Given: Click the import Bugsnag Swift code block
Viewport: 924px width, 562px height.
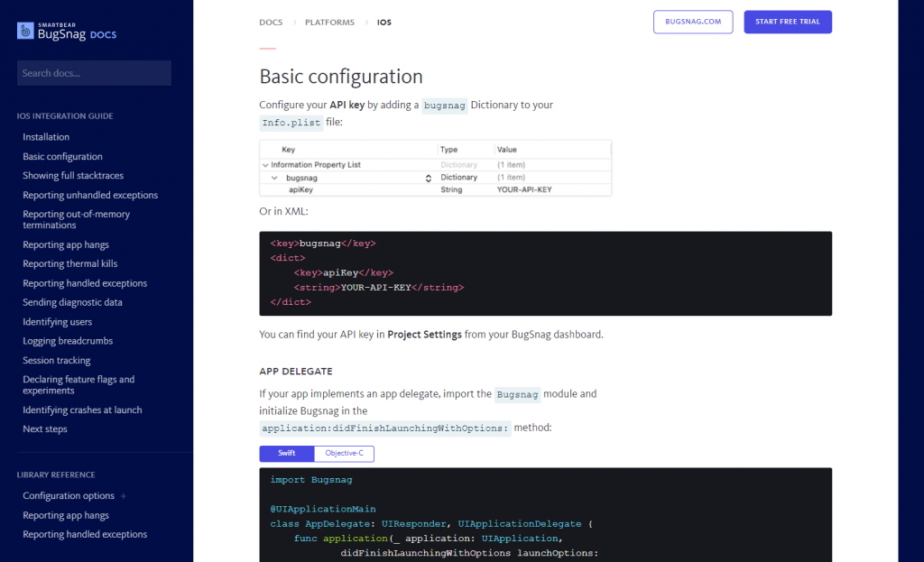Looking at the screenshot, I should point(546,515).
